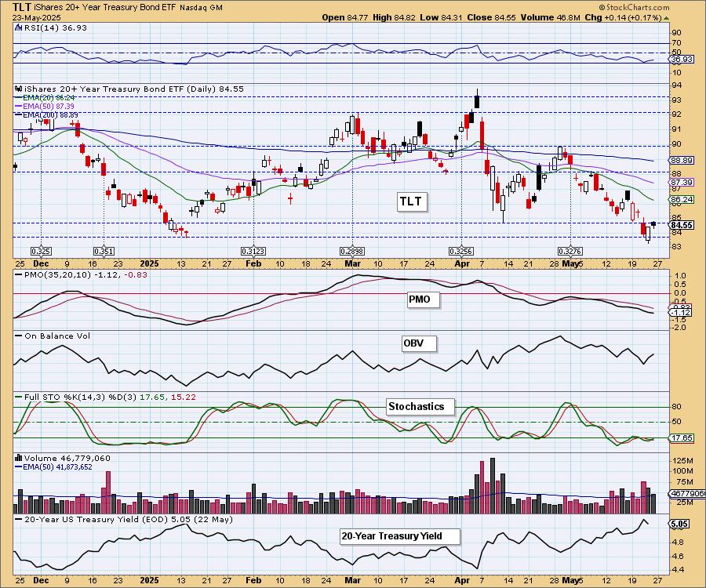The width and height of the screenshot is (706, 588).
Task: Click the TLT ticker symbol in header
Action: (x=22, y=7)
